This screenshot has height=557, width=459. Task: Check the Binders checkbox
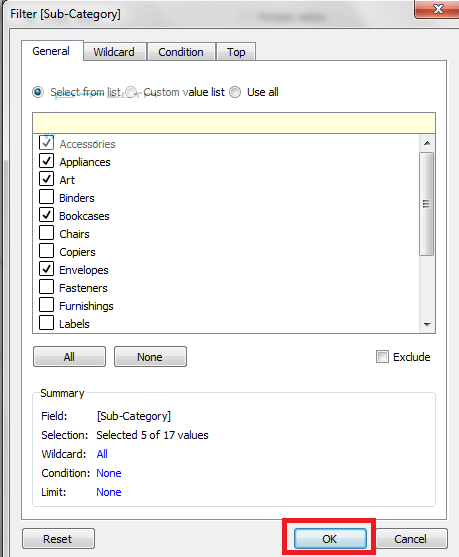point(47,197)
